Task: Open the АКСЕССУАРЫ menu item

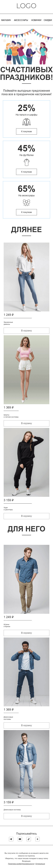Action: pos(21,20)
